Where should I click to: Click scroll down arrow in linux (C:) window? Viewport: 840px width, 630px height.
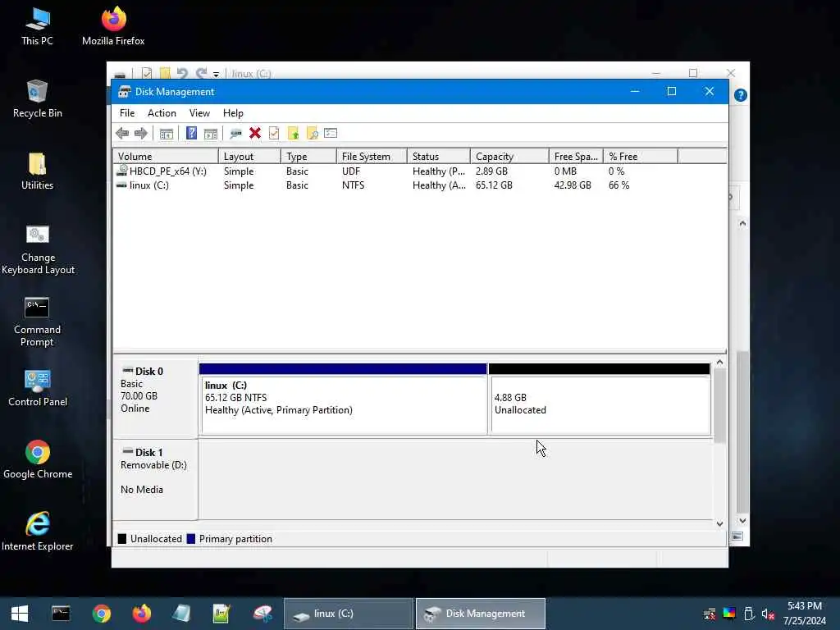click(742, 521)
